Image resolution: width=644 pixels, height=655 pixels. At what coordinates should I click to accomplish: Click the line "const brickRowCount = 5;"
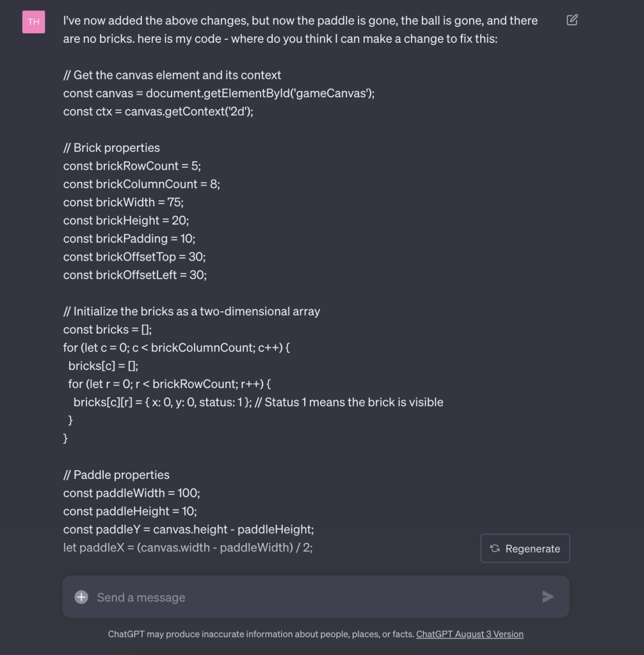(x=132, y=166)
